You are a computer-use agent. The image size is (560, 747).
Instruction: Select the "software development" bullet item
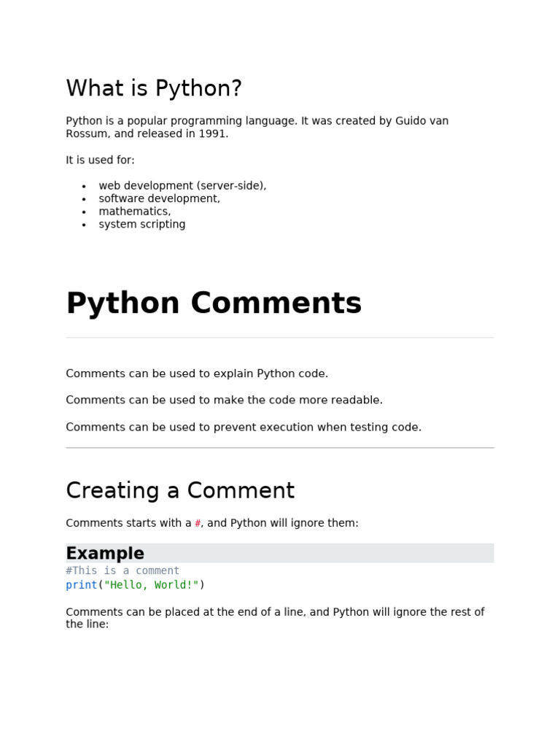159,198
